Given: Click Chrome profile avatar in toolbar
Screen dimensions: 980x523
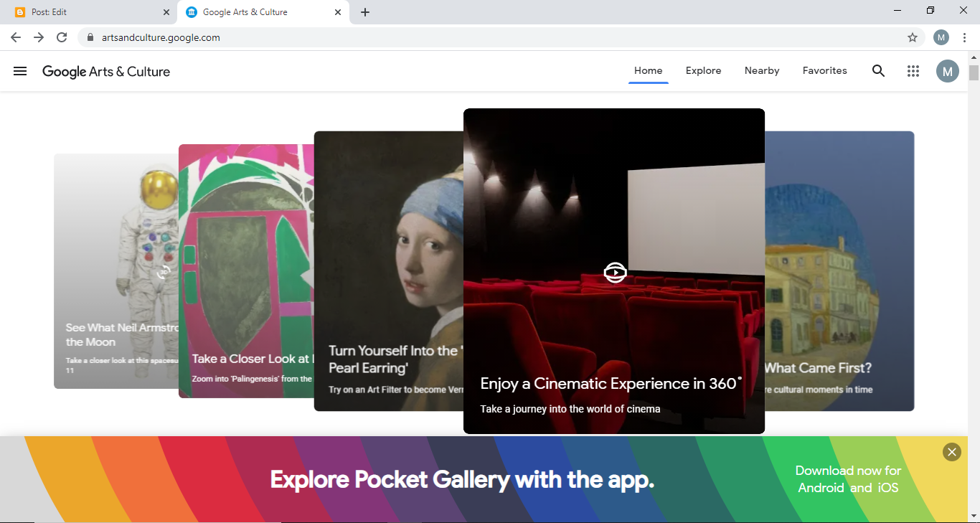Looking at the screenshot, I should pyautogui.click(x=941, y=37).
